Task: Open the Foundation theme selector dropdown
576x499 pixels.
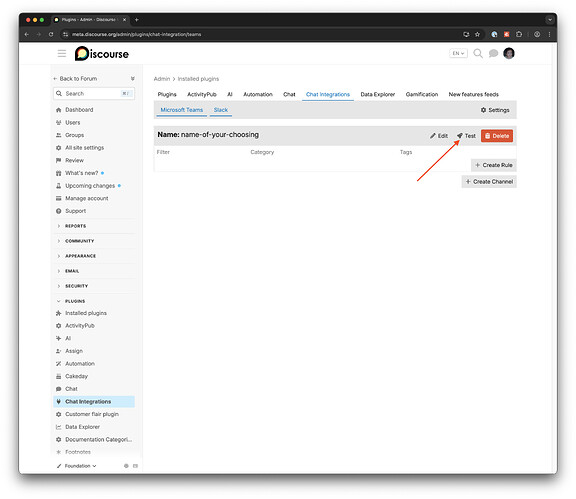Action: [x=76, y=466]
